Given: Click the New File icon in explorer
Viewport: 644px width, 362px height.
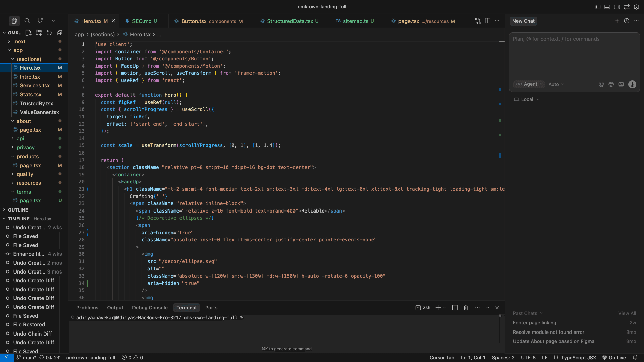Looking at the screenshot, I should (x=29, y=33).
